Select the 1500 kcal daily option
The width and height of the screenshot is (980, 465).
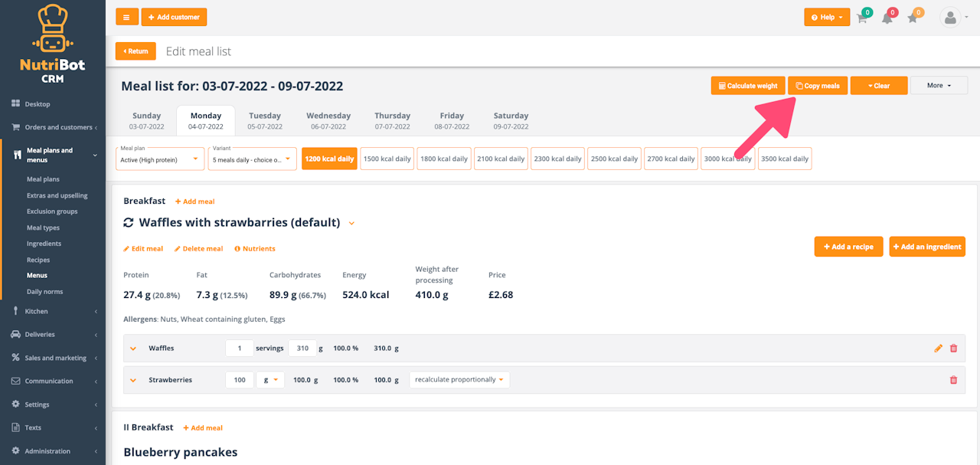[387, 159]
